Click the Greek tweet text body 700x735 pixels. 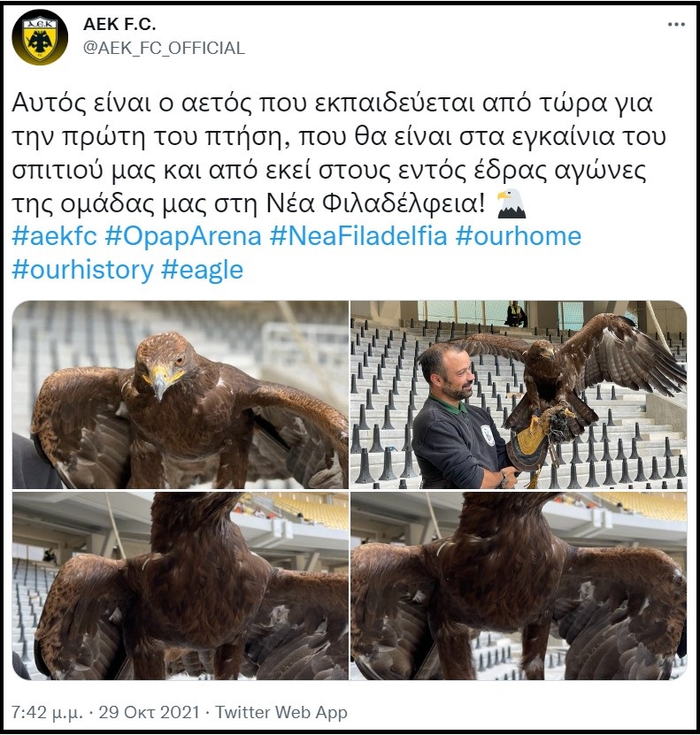point(339,153)
